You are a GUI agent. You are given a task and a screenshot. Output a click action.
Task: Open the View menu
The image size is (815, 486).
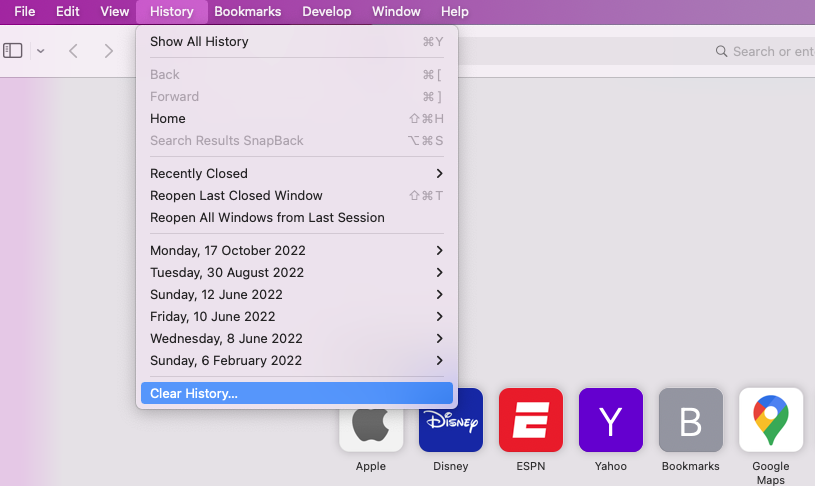(x=114, y=11)
